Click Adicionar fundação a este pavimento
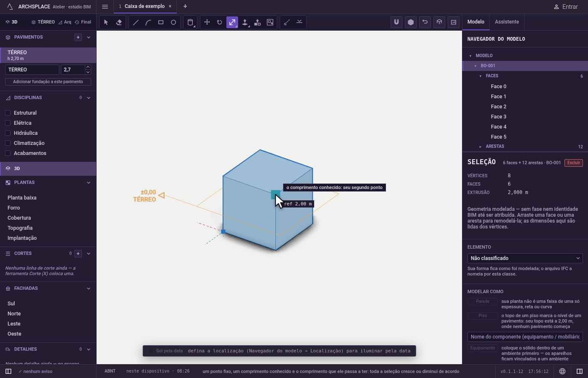 pyautogui.click(x=48, y=82)
